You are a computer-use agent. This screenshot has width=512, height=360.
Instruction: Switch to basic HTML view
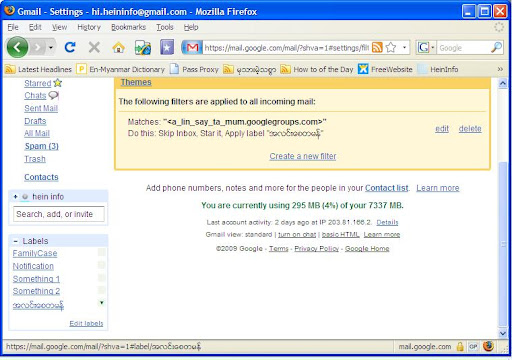tap(341, 235)
